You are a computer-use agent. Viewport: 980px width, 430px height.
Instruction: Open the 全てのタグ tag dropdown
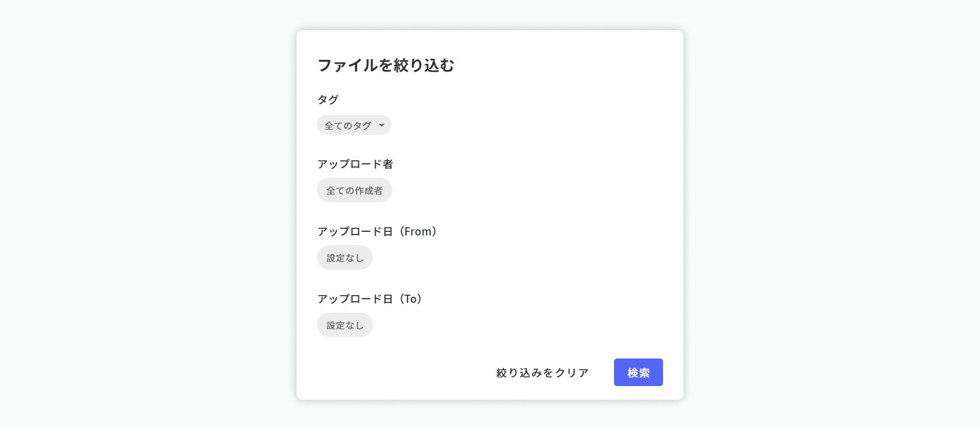click(354, 125)
